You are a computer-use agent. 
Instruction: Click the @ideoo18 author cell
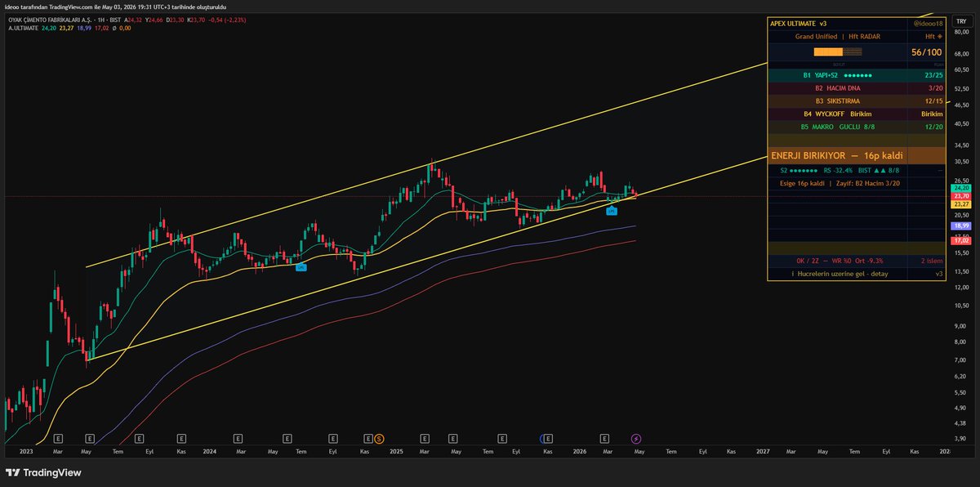[x=927, y=24]
